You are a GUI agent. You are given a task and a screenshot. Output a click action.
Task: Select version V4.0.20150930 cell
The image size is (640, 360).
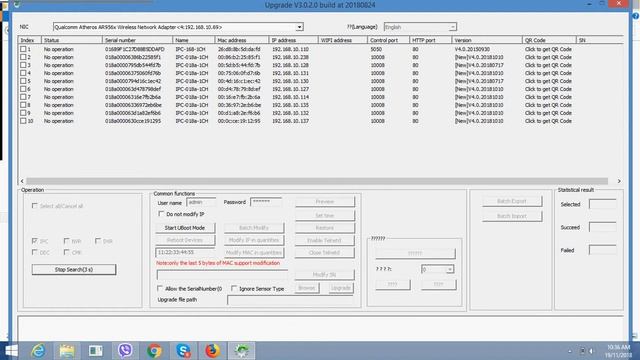[472, 49]
